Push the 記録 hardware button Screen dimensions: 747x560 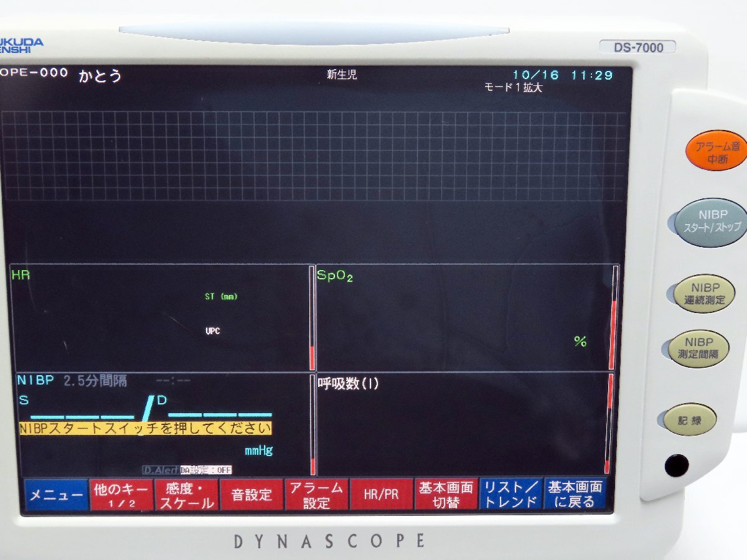point(690,420)
